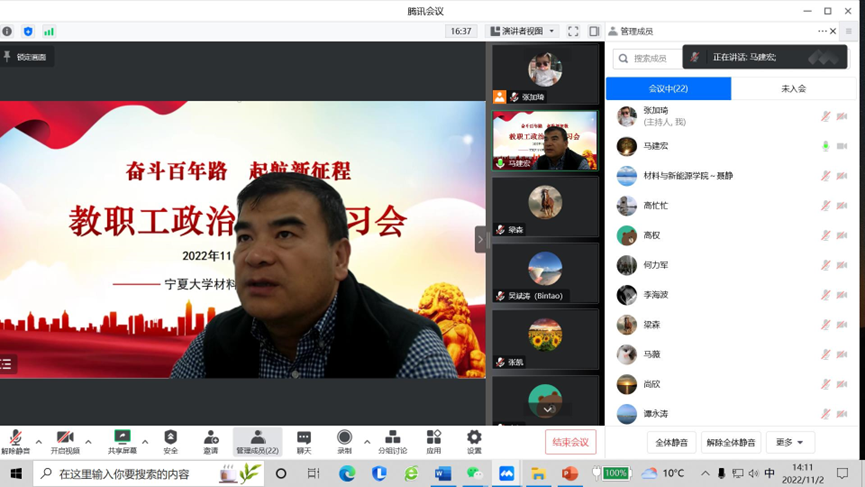Select the 会议中(22) tab
This screenshot has height=487, width=865.
click(668, 89)
